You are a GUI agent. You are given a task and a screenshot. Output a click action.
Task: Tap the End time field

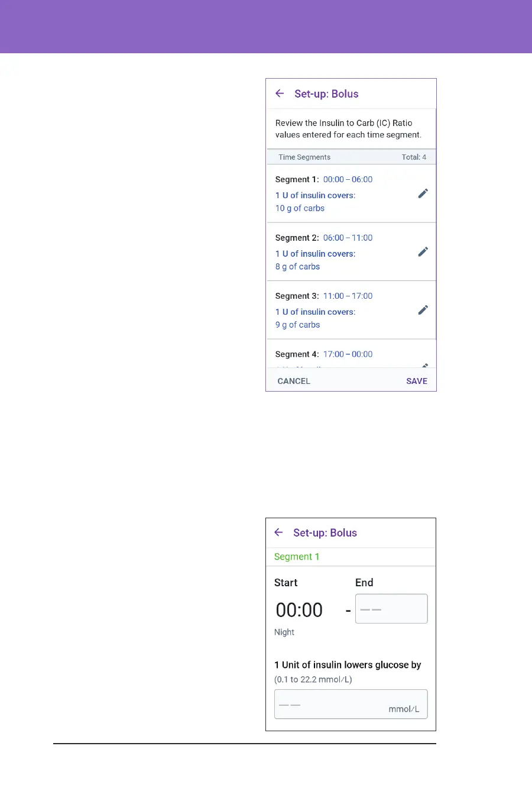click(x=391, y=609)
